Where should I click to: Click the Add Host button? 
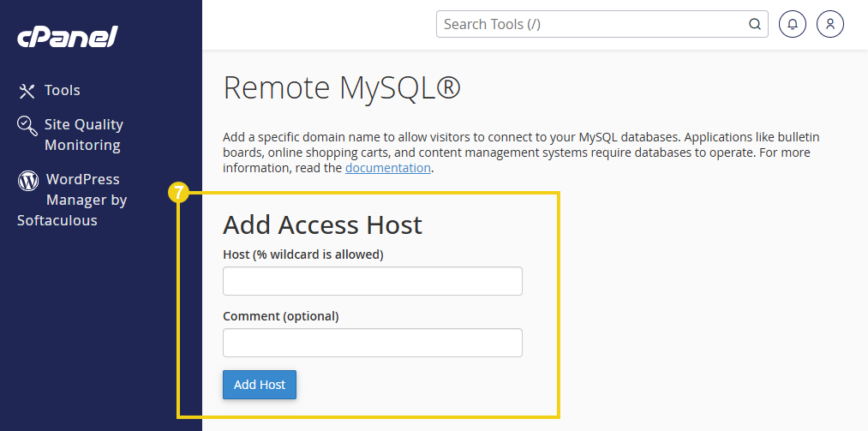pos(260,385)
